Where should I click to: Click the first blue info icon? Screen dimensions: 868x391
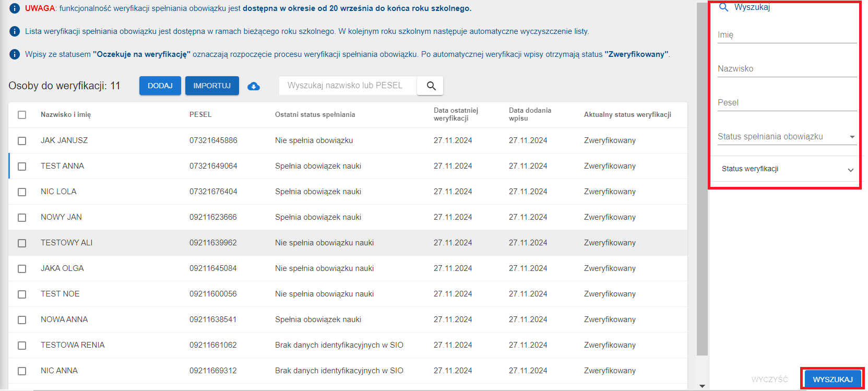15,8
